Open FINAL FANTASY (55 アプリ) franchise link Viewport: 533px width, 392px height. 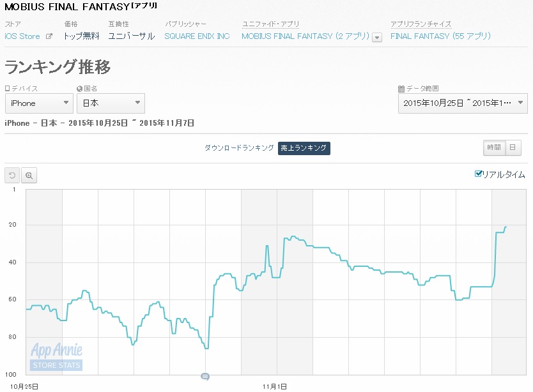click(440, 36)
